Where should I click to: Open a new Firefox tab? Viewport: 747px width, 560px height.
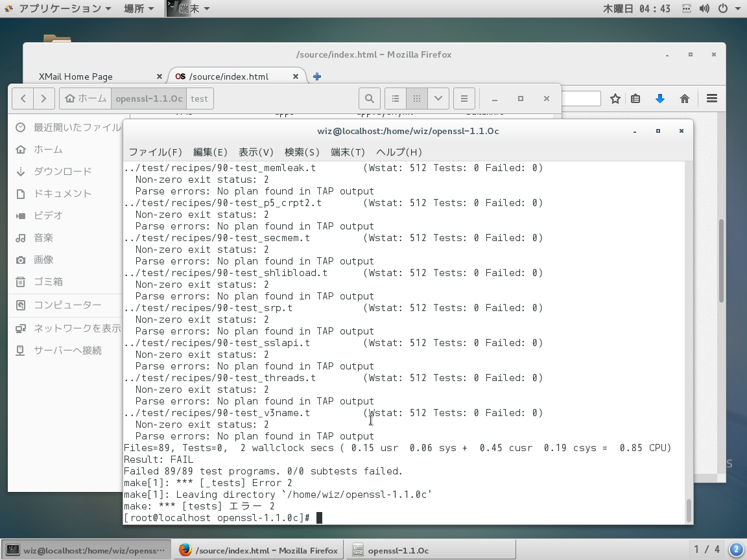[x=317, y=76]
